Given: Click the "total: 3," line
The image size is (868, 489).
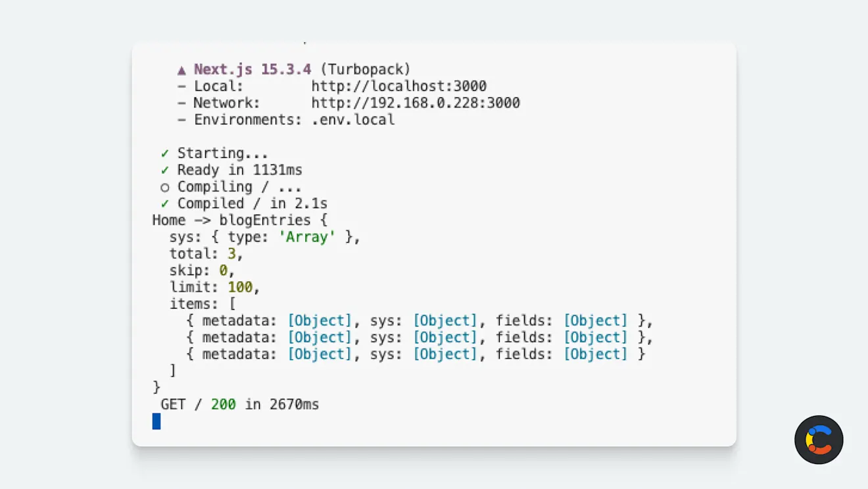Looking at the screenshot, I should (206, 254).
